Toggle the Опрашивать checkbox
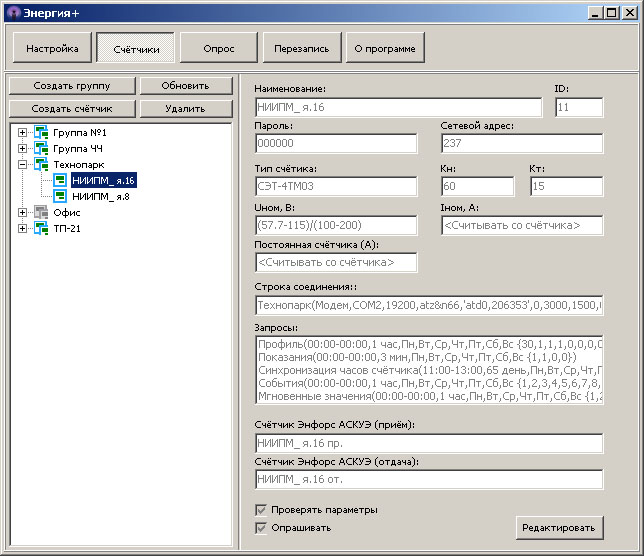 coord(261,528)
